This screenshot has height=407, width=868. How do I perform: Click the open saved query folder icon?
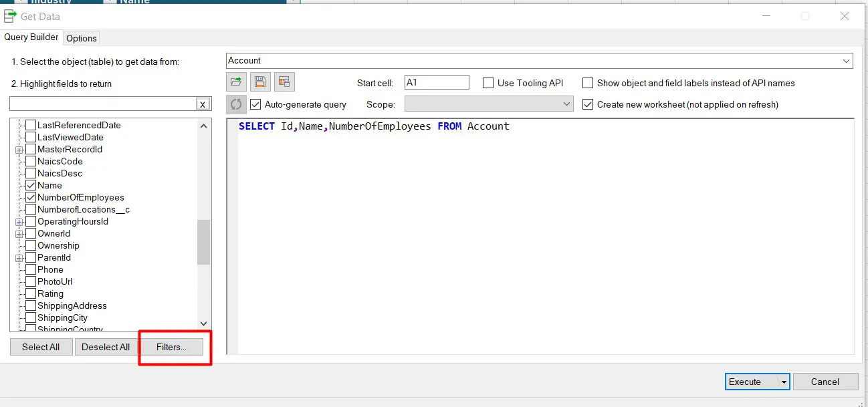coord(235,82)
